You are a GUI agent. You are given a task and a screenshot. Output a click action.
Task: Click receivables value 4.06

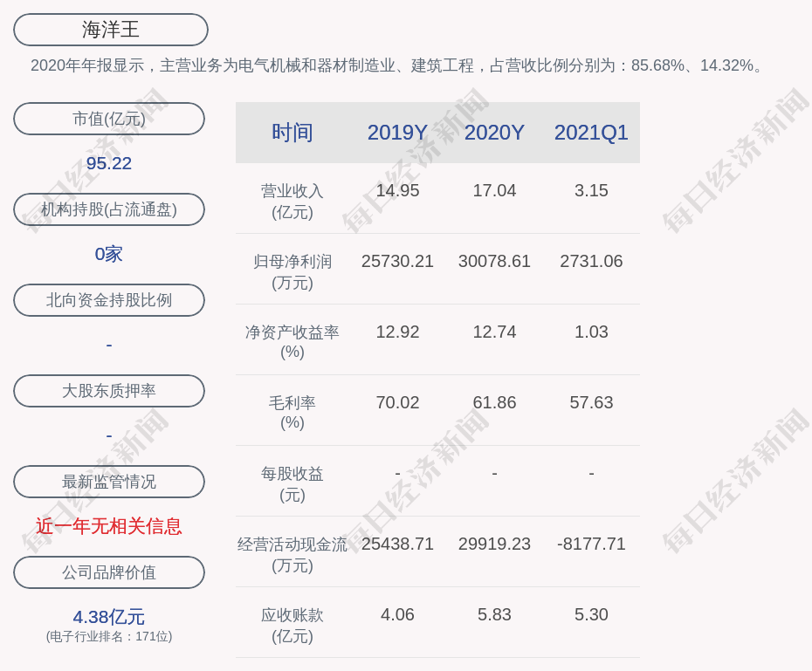click(397, 614)
